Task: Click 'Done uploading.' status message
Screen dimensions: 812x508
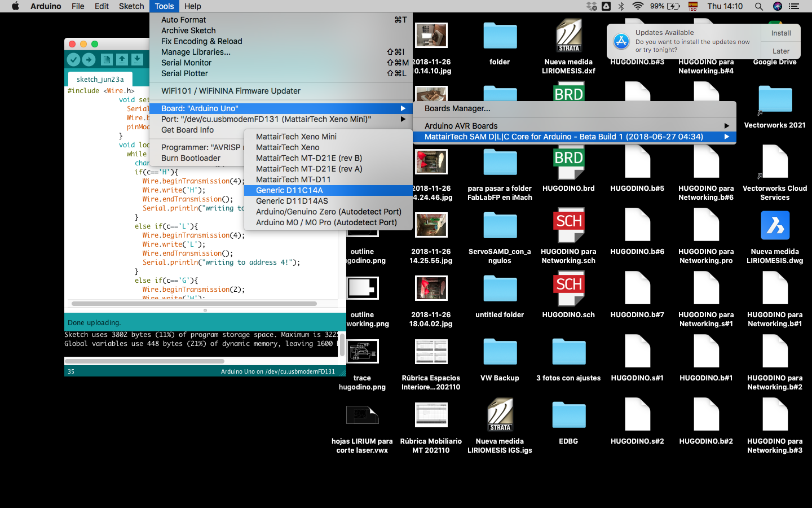Action: pyautogui.click(x=94, y=323)
